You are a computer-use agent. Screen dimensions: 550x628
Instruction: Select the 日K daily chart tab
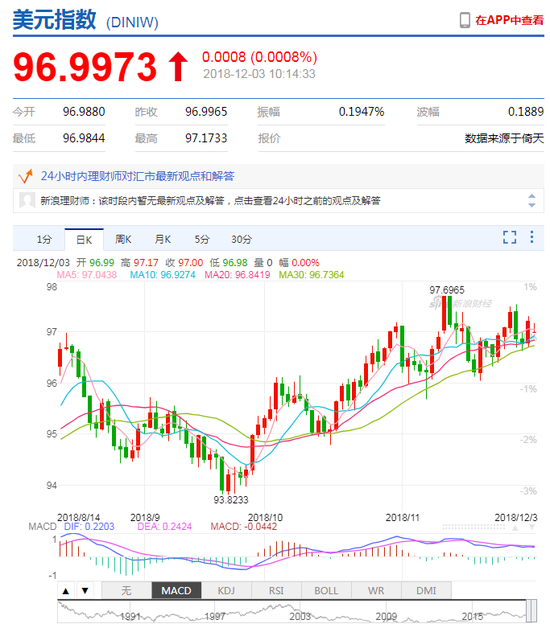(x=84, y=240)
